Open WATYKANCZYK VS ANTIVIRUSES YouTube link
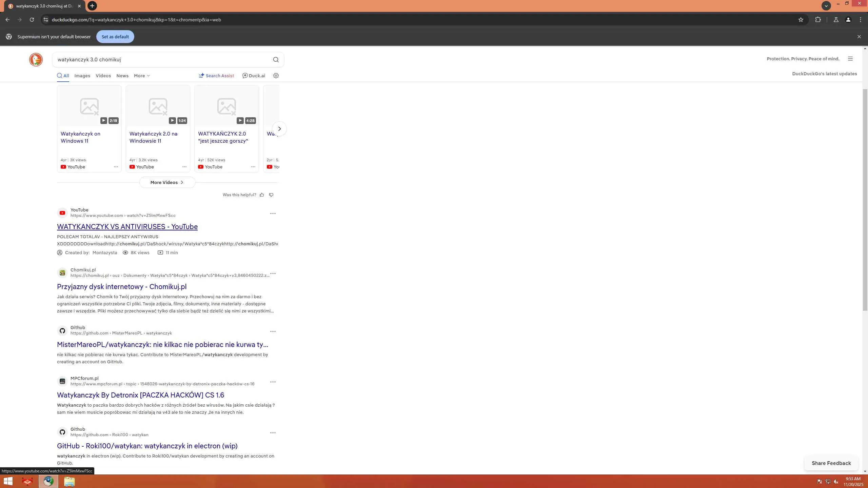This screenshot has height=488, width=868. coord(127,227)
